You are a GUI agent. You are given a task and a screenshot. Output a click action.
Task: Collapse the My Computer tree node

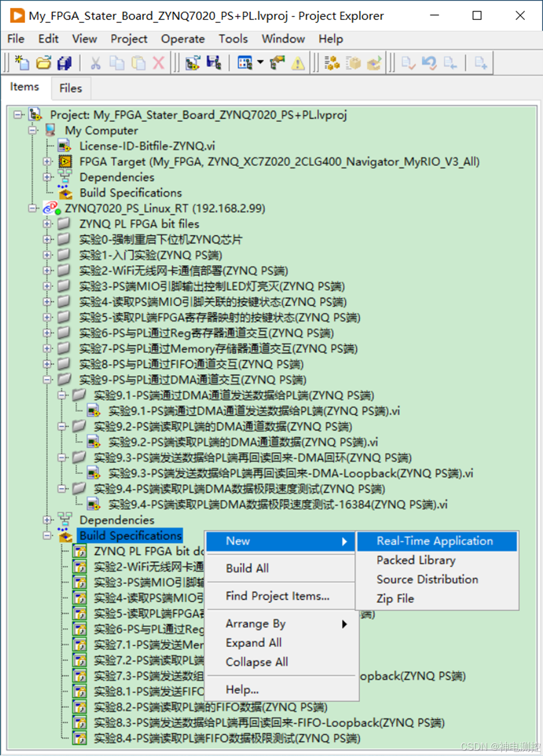click(x=33, y=130)
